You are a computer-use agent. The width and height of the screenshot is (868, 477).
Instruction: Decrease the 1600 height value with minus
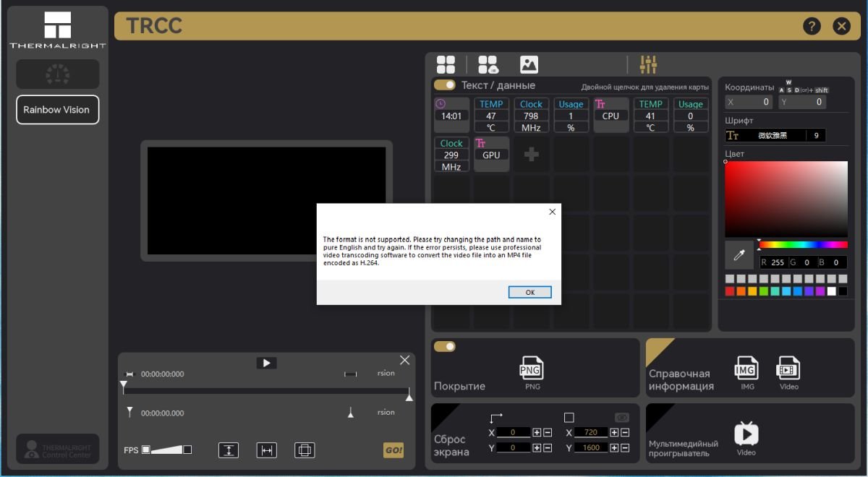(624, 448)
